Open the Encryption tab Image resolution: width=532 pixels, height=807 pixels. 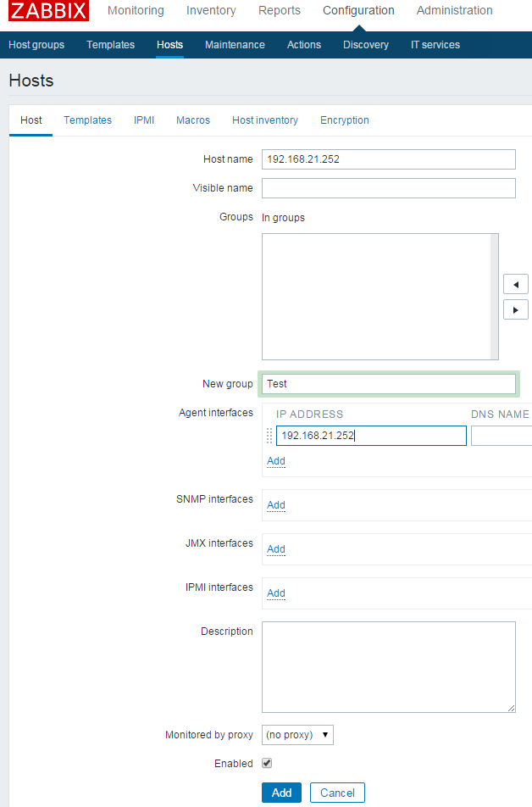345,120
